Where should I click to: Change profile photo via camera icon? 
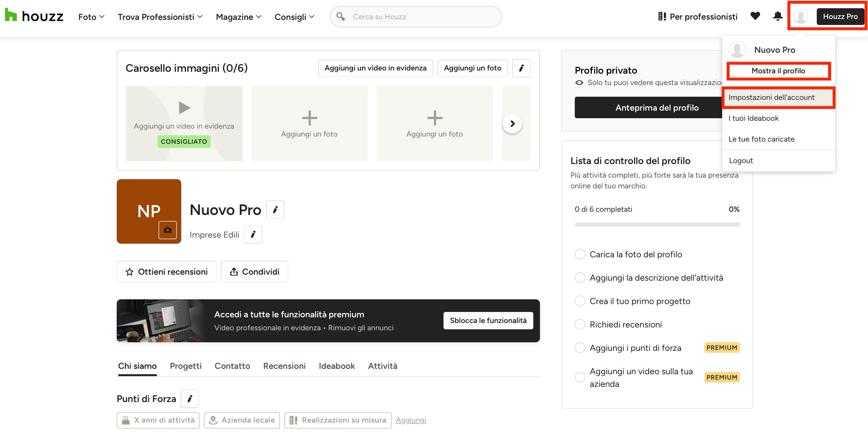[x=167, y=230]
